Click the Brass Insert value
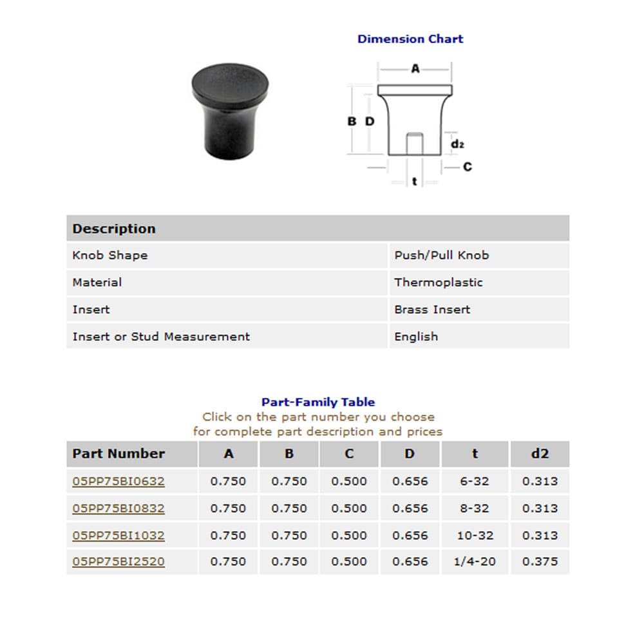644x644 pixels. tap(432, 309)
